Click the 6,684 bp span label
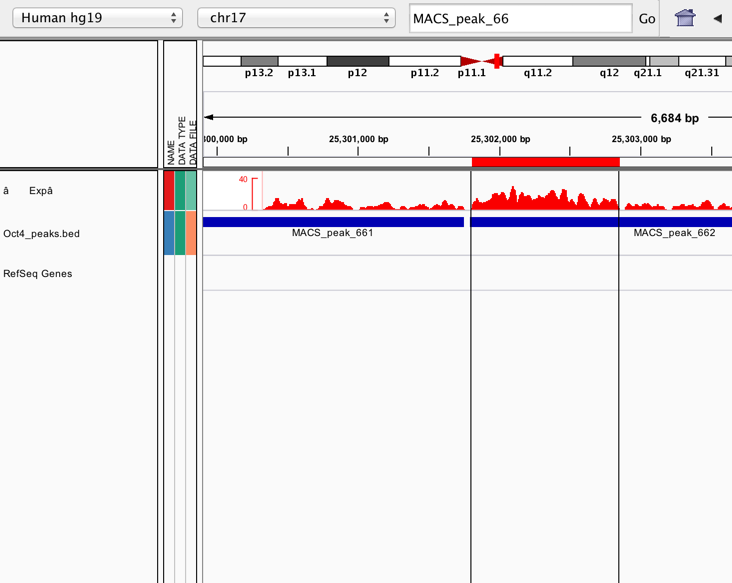Image resolution: width=732 pixels, height=583 pixels. pyautogui.click(x=675, y=118)
